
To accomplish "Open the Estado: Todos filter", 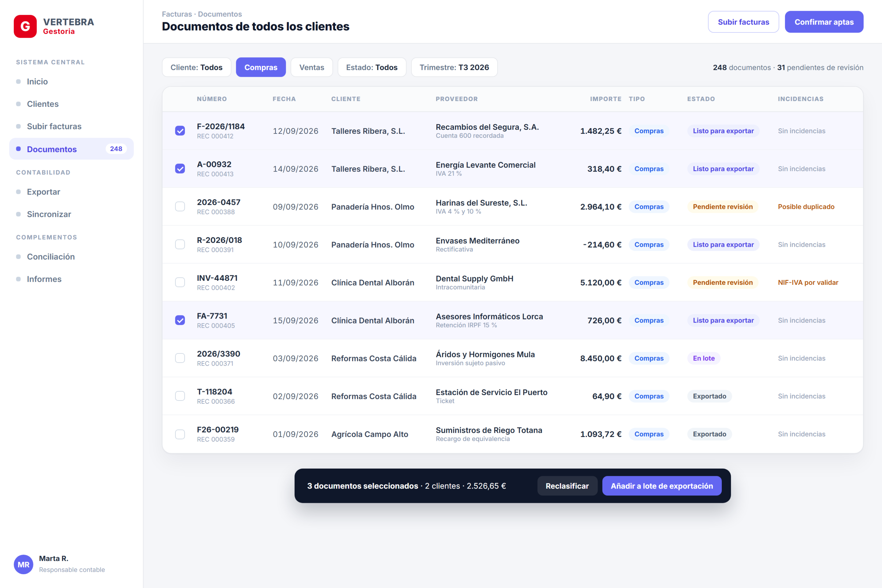I will [371, 67].
